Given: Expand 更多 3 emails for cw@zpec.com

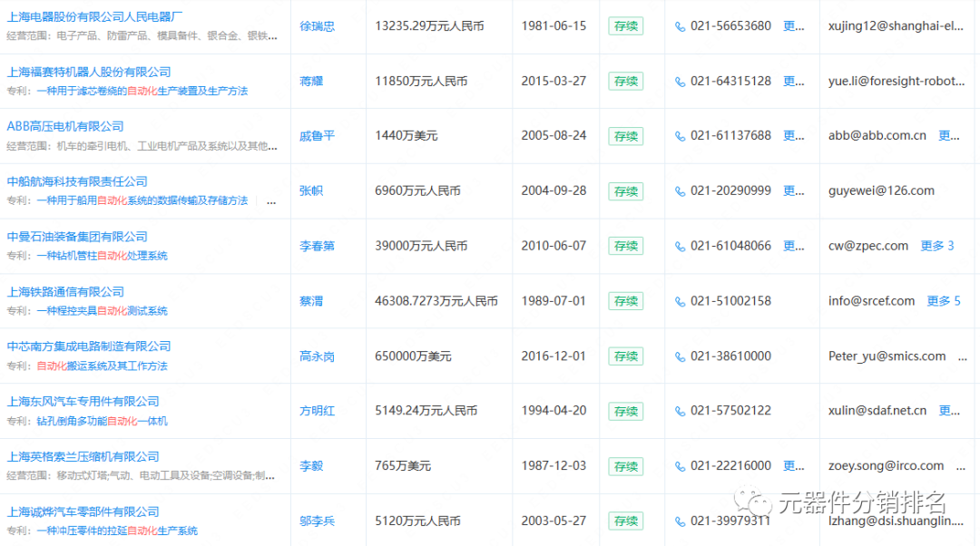Looking at the screenshot, I should click(x=936, y=246).
